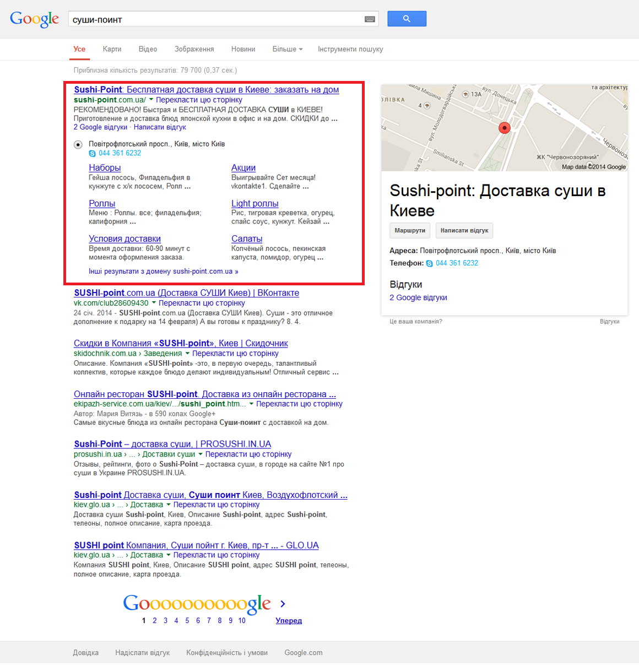Viewport: 639px width, 672px height.
Task: Select the location radio marker by Повітрофлотський просп.
Action: point(78,144)
